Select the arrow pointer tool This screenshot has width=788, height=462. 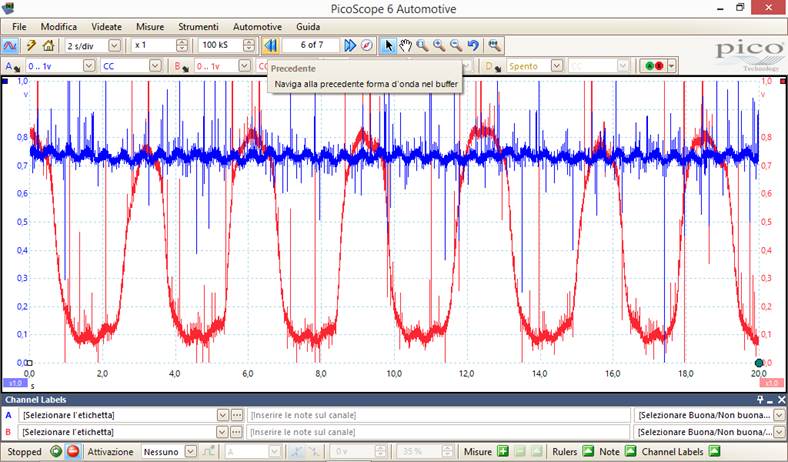tap(388, 46)
